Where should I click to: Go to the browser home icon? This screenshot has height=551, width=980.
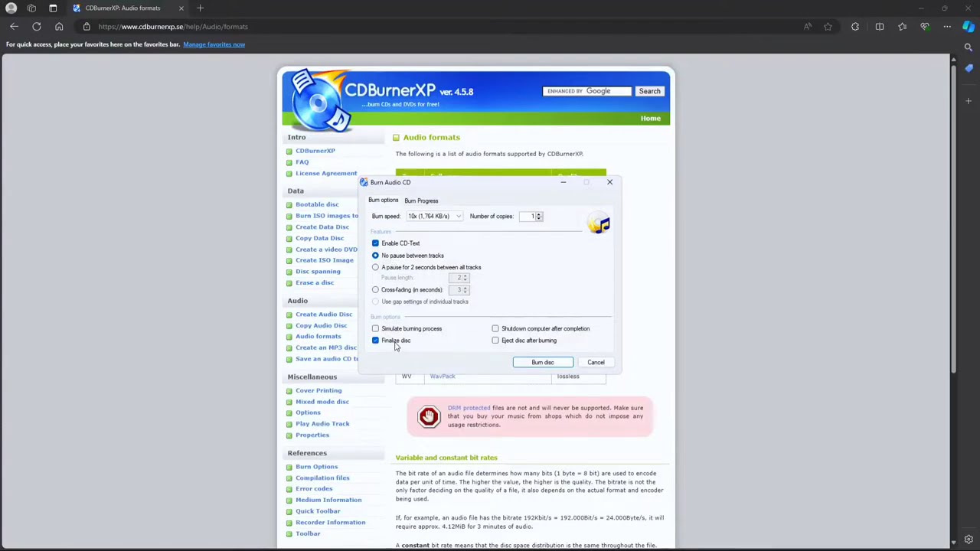[59, 27]
